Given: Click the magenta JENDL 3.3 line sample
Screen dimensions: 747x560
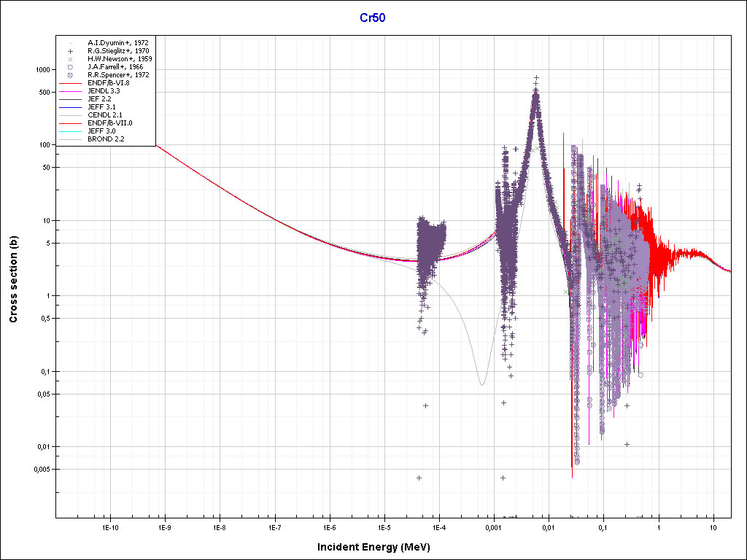Looking at the screenshot, I should tap(70, 91).
